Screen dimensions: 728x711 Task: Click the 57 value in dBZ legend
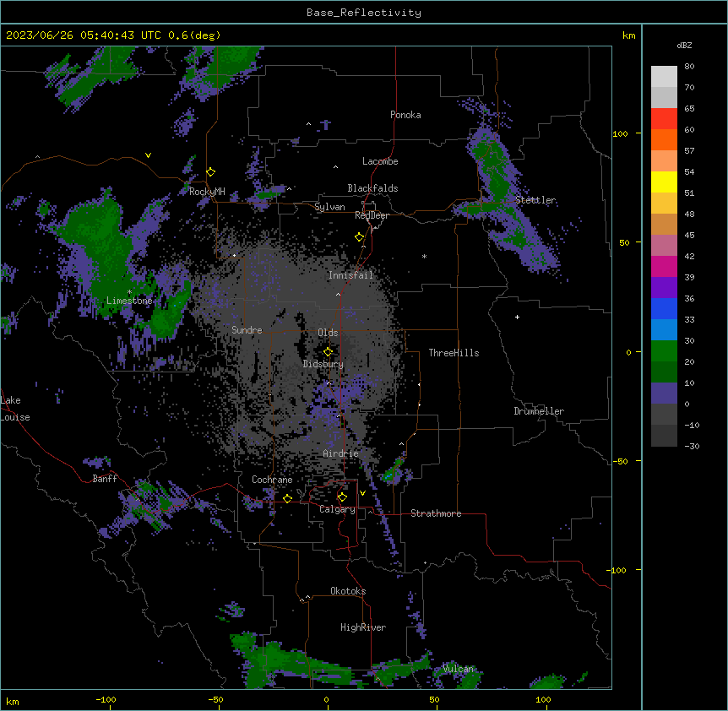coord(689,151)
